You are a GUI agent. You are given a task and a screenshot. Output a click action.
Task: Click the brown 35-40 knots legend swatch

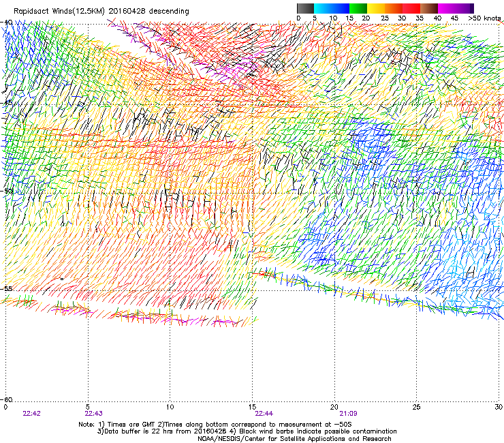tap(429, 8)
